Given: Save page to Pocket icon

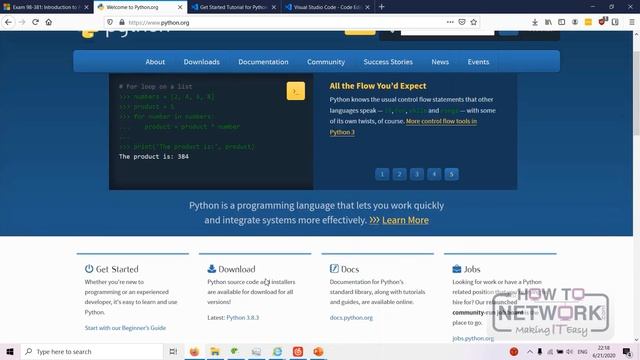Looking at the screenshot, I should click(x=462, y=22).
